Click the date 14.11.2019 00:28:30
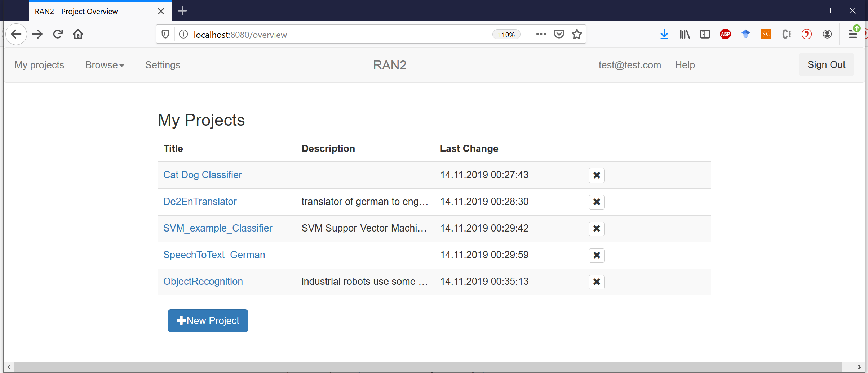Image resolution: width=868 pixels, height=373 pixels. tap(484, 202)
